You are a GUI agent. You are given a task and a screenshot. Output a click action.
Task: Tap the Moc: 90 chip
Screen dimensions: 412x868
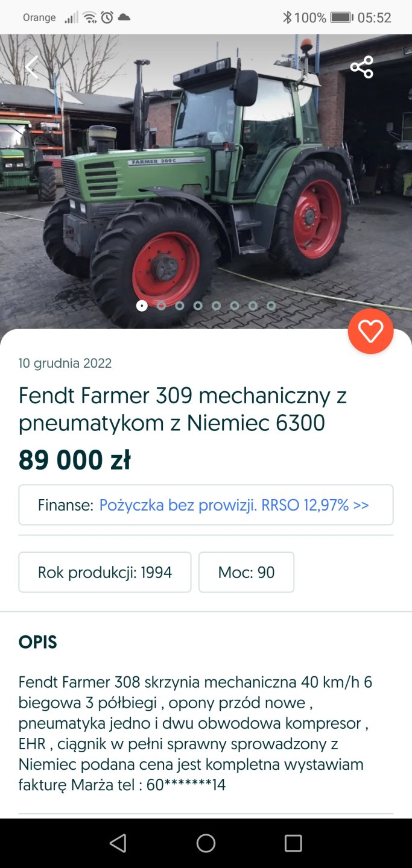pos(246,572)
